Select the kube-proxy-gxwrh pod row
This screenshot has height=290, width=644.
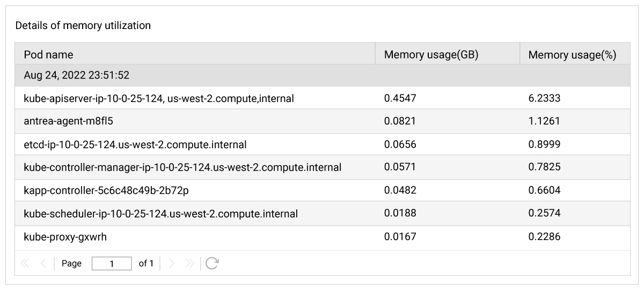tap(323, 236)
